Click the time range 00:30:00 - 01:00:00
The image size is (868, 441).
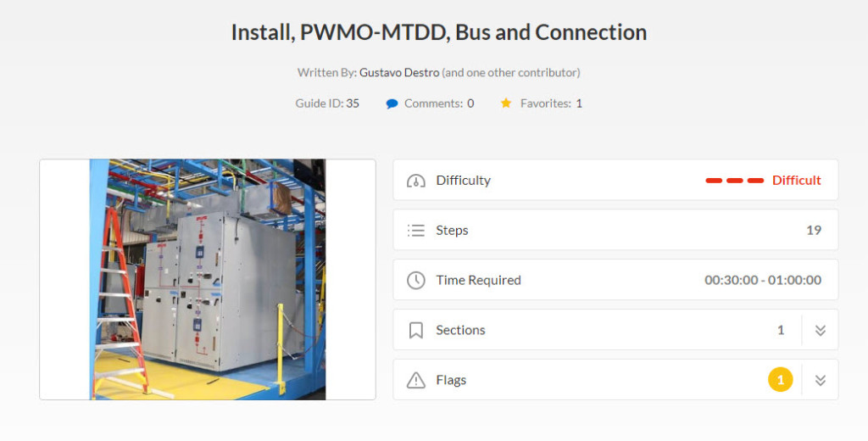(762, 280)
